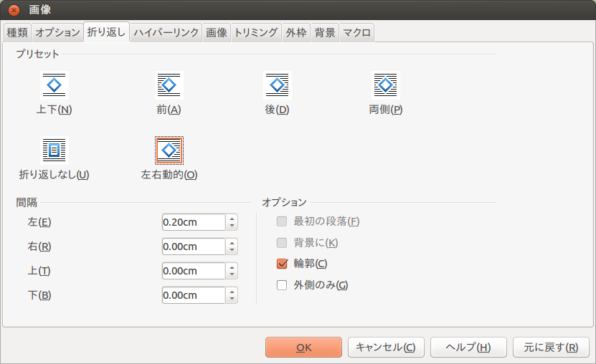Uncheck the 輪郭(C) contour checkbox
The image size is (596, 364).
[282, 264]
